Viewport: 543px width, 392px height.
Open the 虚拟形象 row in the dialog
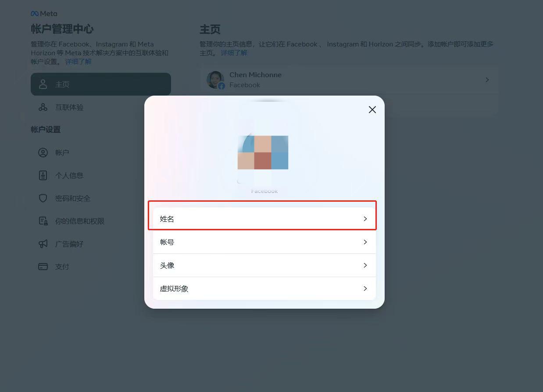tap(264, 289)
